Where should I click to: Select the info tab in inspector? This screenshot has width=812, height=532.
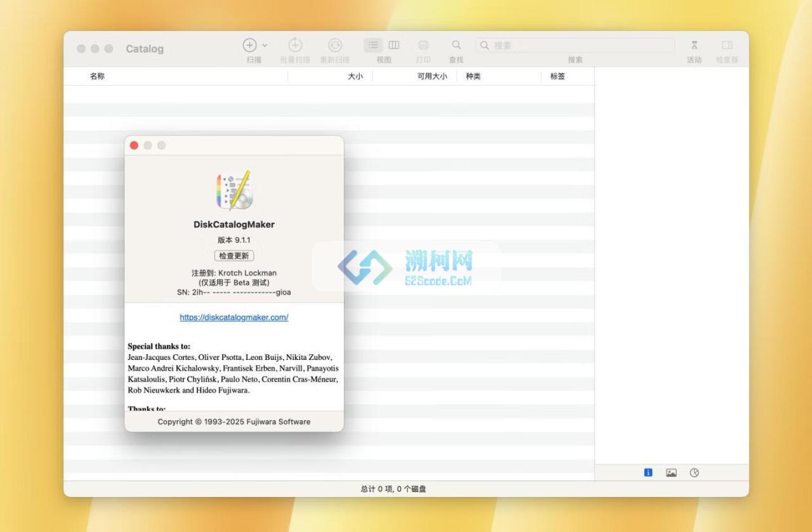click(x=648, y=472)
